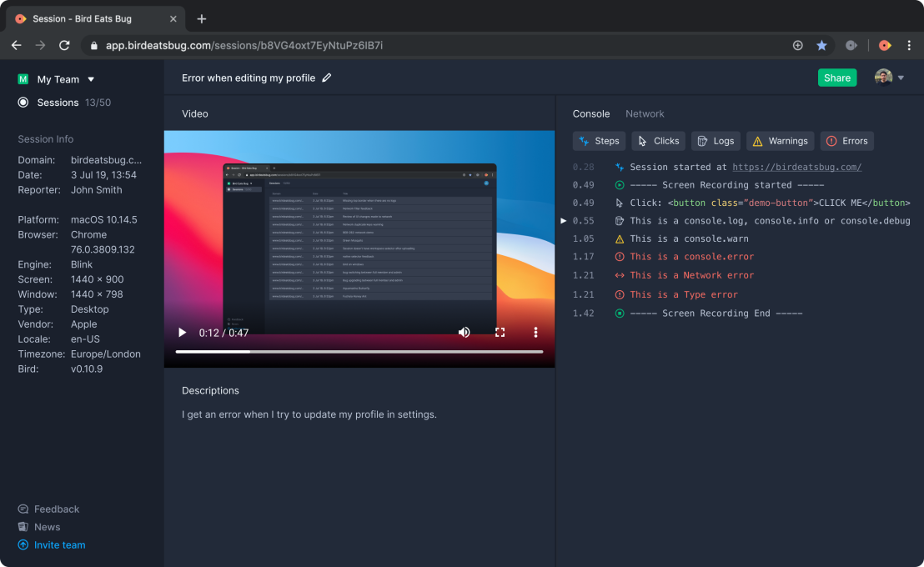Open the Chrome three-dot menu

[909, 45]
